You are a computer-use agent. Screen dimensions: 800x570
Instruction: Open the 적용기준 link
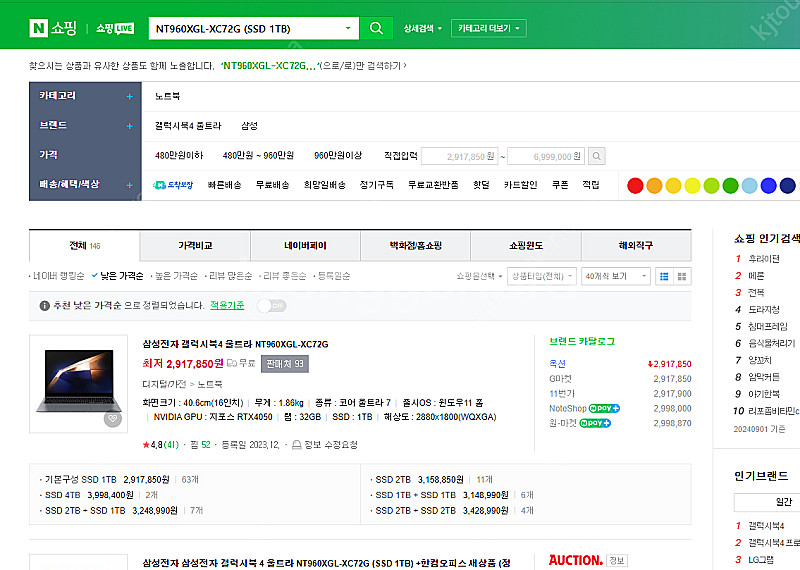tap(227, 305)
